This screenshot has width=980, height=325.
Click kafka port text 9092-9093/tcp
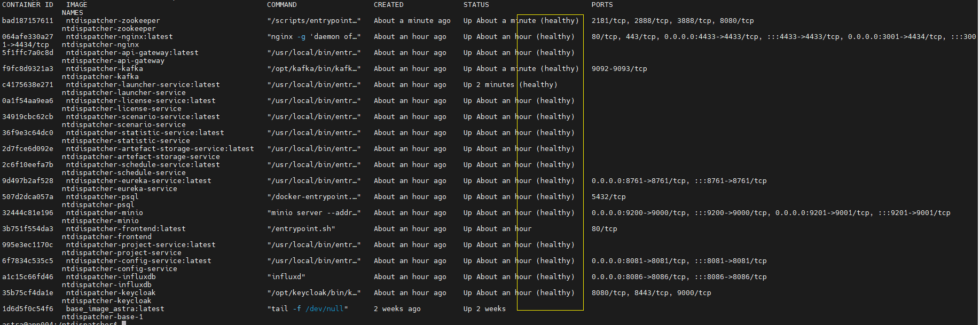tap(620, 69)
